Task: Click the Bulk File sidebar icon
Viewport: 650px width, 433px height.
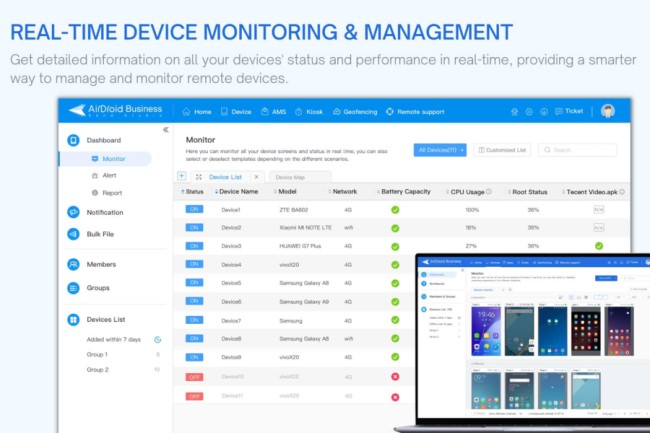Action: 73,234
